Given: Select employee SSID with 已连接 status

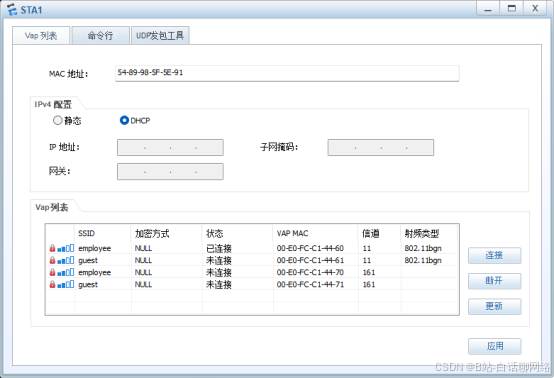Looking at the screenshot, I should [x=94, y=248].
